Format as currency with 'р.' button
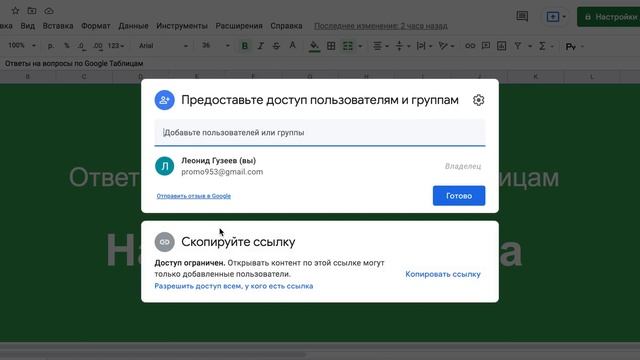 pyautogui.click(x=51, y=46)
